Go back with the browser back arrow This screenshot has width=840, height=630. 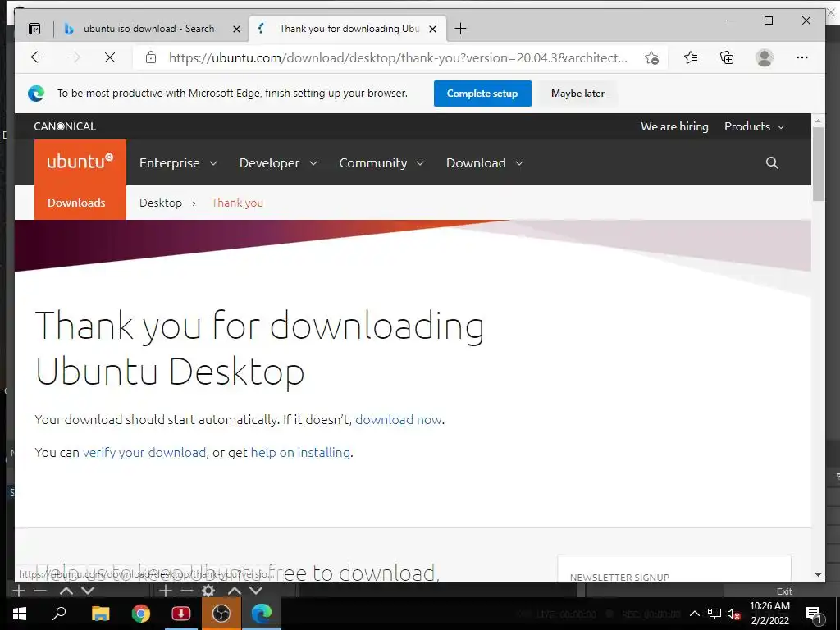tap(38, 57)
